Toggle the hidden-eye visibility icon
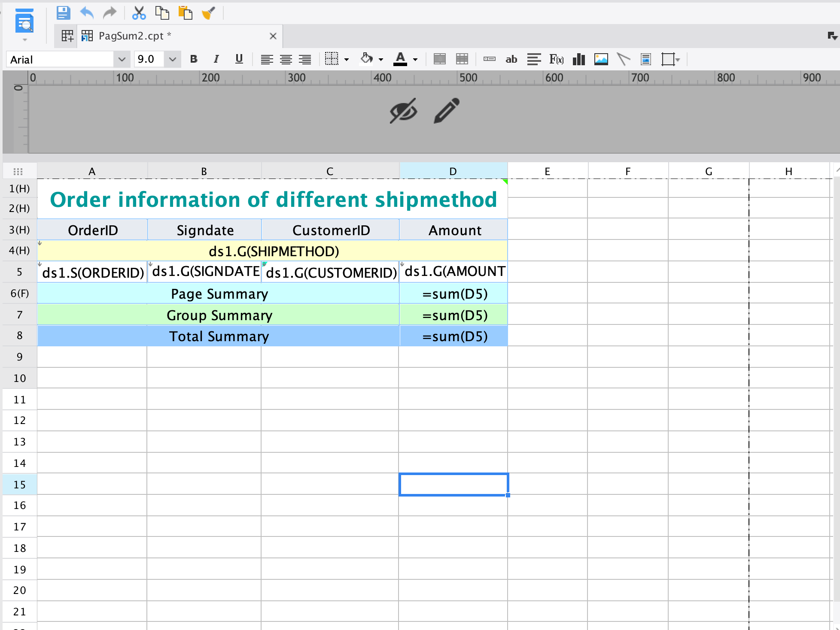Image resolution: width=840 pixels, height=630 pixels. (404, 111)
